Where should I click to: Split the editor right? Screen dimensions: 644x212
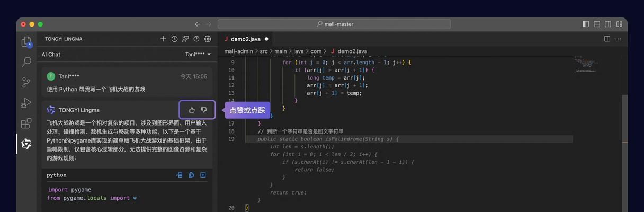(x=607, y=39)
